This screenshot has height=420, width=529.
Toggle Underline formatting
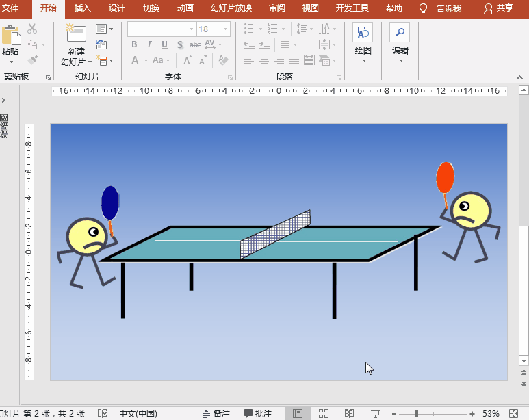[164, 44]
